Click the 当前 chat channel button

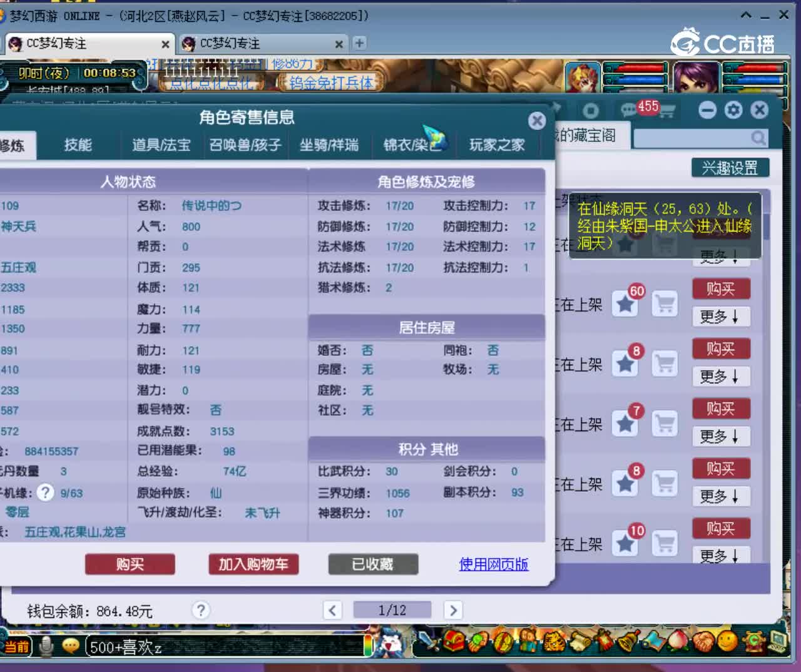click(x=17, y=646)
